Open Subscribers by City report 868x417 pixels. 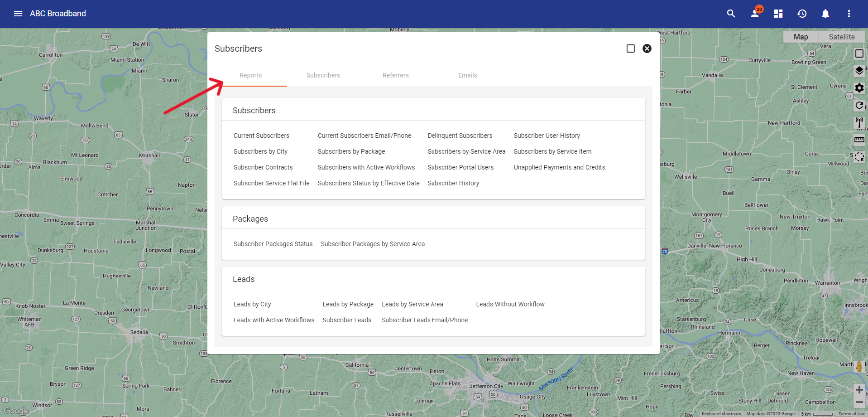(x=260, y=151)
